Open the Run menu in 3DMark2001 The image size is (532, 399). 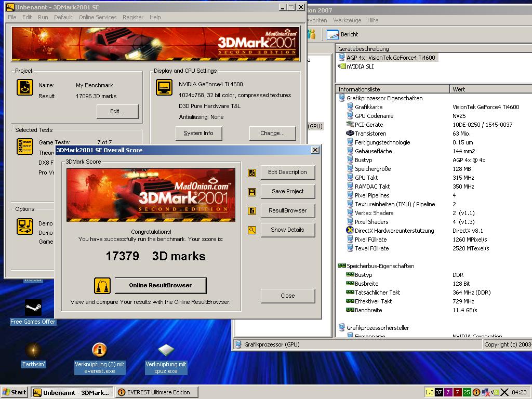pos(43,17)
